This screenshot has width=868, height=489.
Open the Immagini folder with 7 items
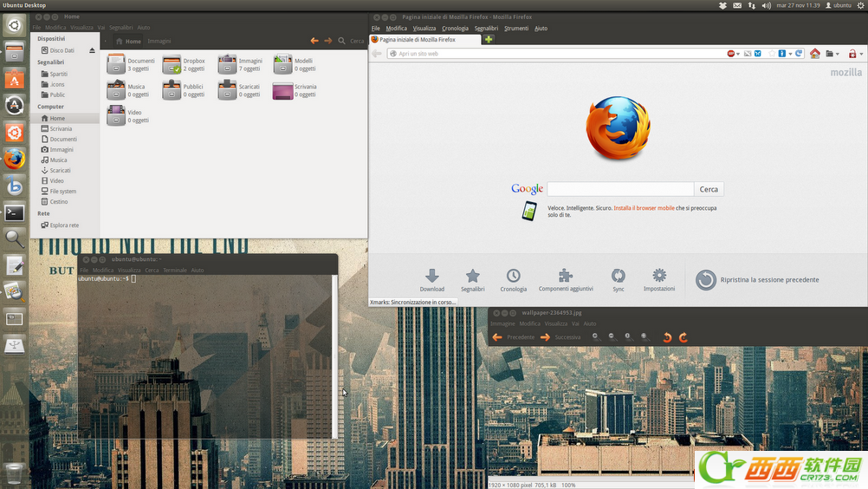[227, 64]
